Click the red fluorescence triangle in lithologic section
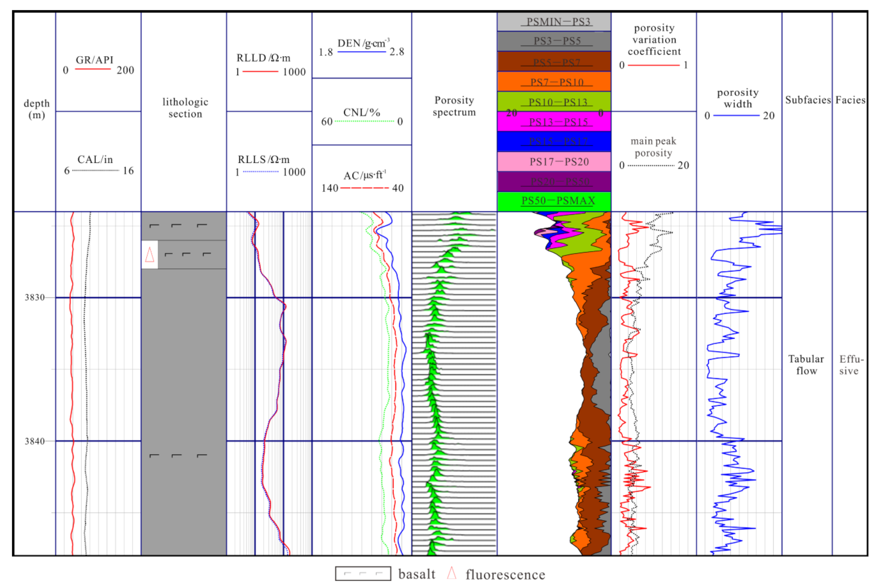 pyautogui.click(x=150, y=255)
